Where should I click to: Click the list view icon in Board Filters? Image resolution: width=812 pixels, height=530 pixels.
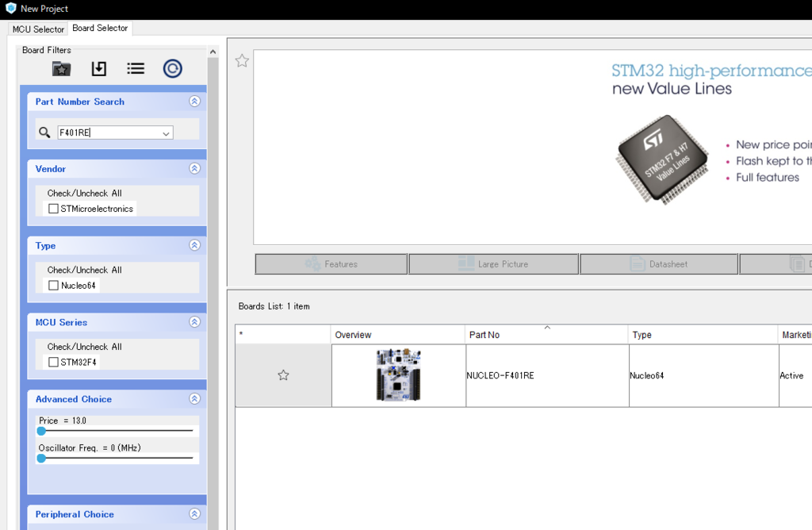pyautogui.click(x=136, y=68)
